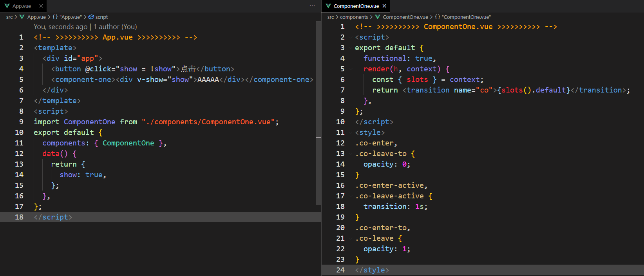Viewport: 644px width, 276px height.
Task: Click the App.vue header comment on line 1
Action: pyautogui.click(x=116, y=37)
